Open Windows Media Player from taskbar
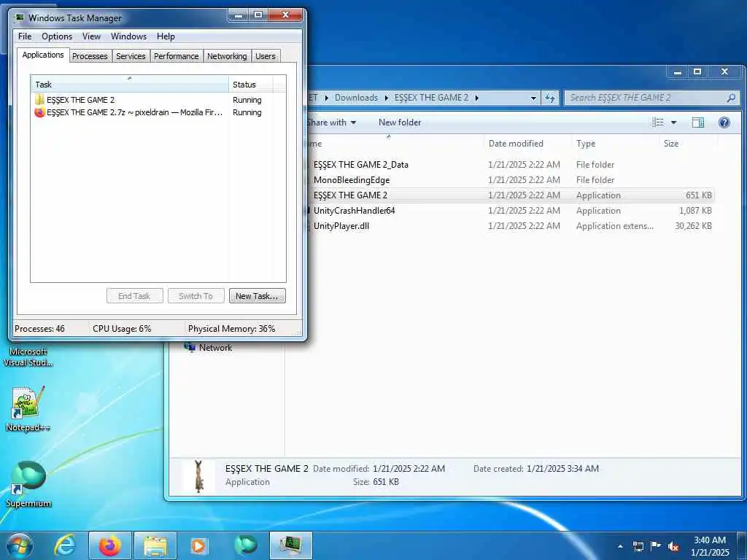This screenshot has height=560, width=747. (198, 545)
